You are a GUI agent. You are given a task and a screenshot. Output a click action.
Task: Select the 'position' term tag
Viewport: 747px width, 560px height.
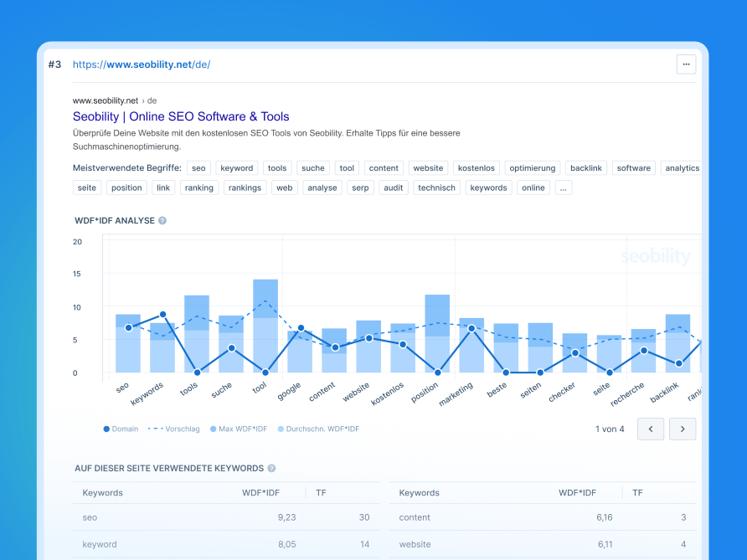coord(126,188)
